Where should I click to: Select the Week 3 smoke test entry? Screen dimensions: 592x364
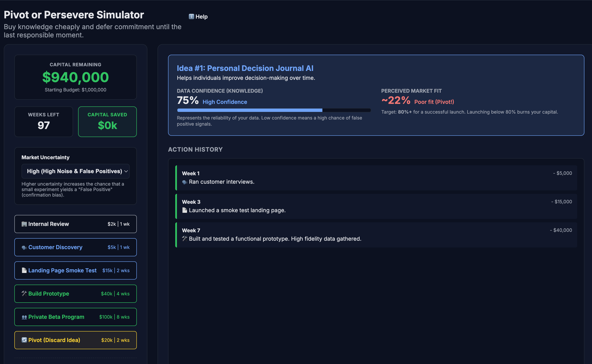376,206
